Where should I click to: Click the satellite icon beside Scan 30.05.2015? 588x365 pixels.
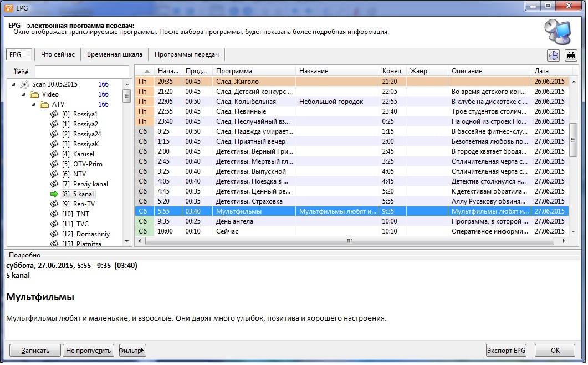[24, 84]
